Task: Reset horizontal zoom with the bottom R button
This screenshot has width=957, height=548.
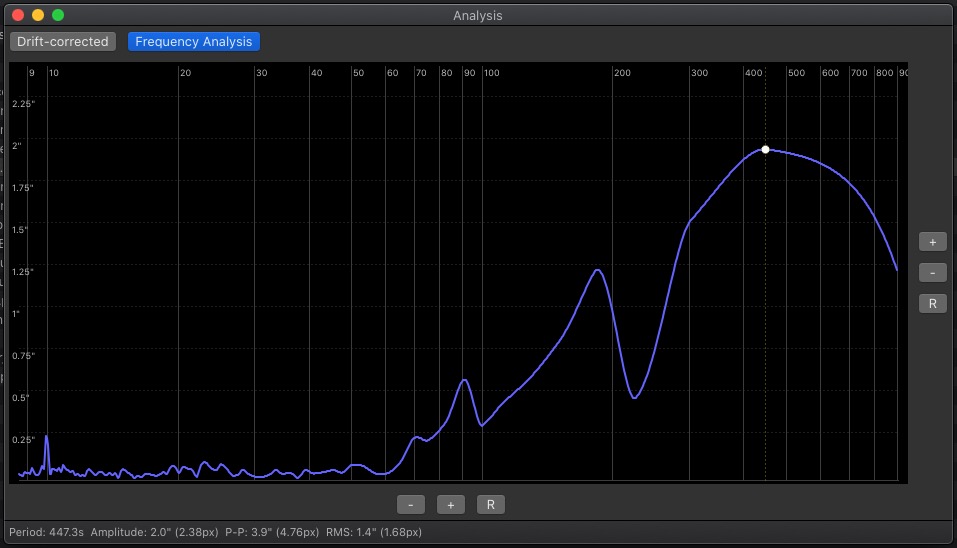Action: (x=491, y=505)
